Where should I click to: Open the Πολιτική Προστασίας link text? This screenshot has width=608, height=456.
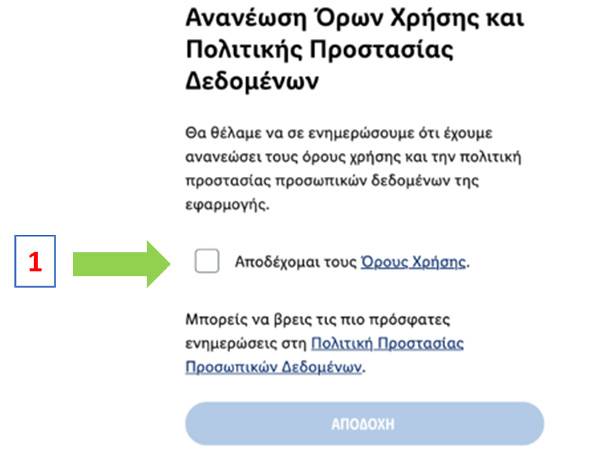click(387, 343)
